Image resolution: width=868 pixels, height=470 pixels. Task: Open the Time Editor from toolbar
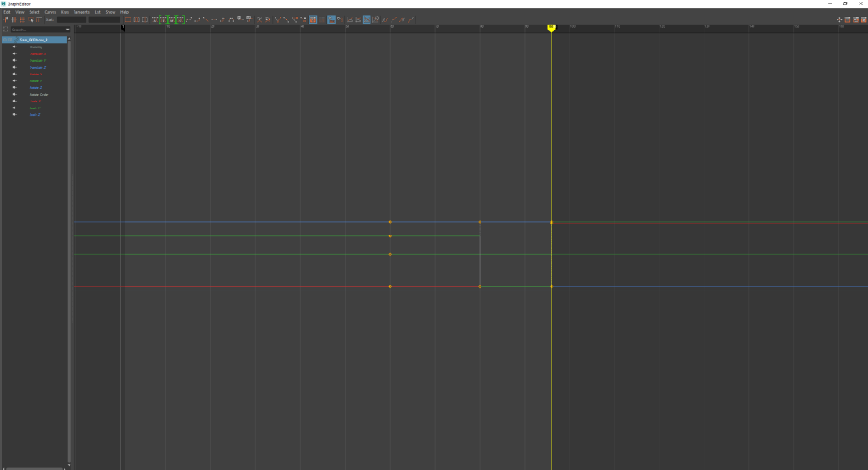pyautogui.click(x=864, y=19)
